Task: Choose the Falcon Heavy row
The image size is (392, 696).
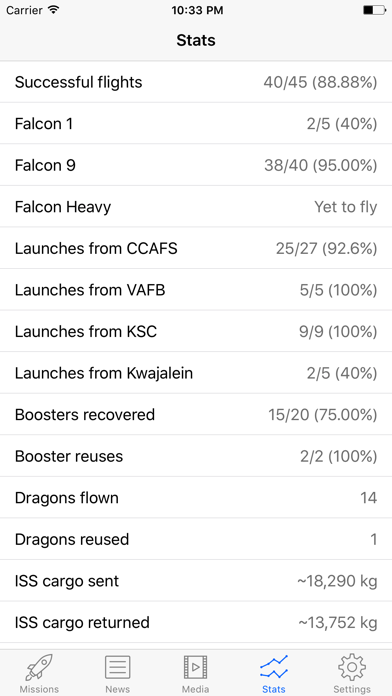Action: pyautogui.click(x=196, y=207)
